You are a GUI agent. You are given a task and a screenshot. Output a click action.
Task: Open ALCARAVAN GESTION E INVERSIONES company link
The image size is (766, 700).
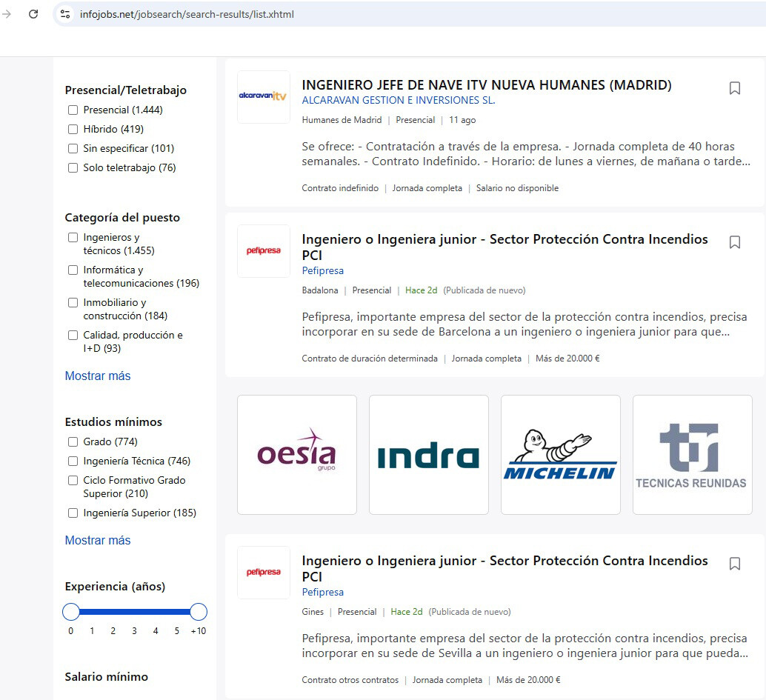[x=398, y=101]
